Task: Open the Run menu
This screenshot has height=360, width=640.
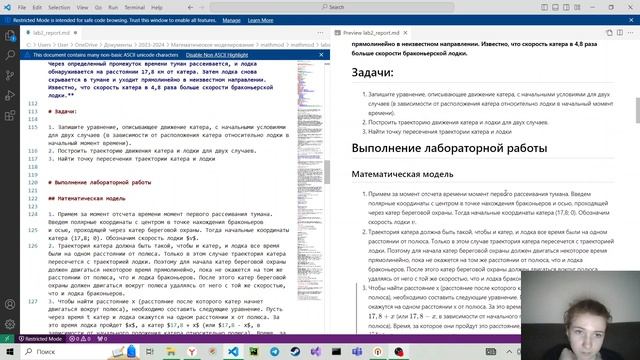Action: [x=113, y=7]
